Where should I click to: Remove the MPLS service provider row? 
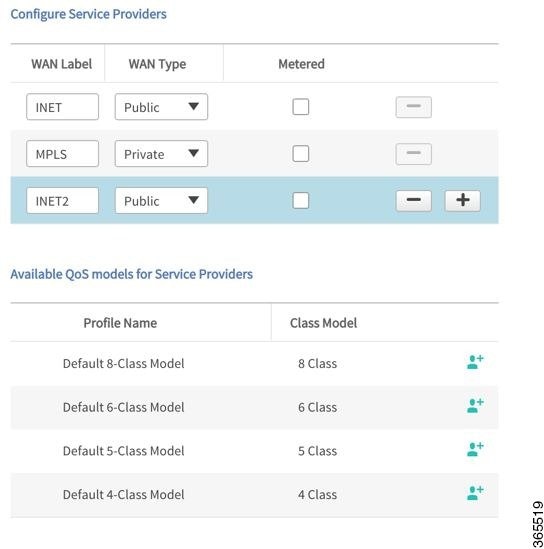[x=413, y=154]
